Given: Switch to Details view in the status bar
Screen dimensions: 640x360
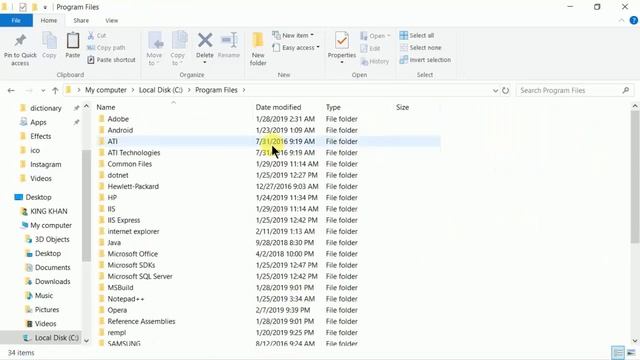Looking at the screenshot, I should 618,352.
